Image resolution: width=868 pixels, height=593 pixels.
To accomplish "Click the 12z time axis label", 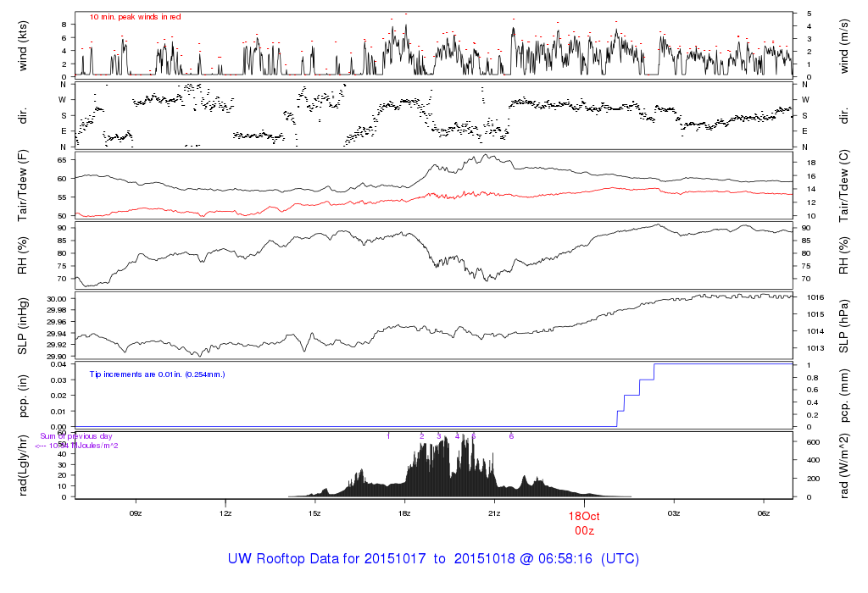I will 225,513.
